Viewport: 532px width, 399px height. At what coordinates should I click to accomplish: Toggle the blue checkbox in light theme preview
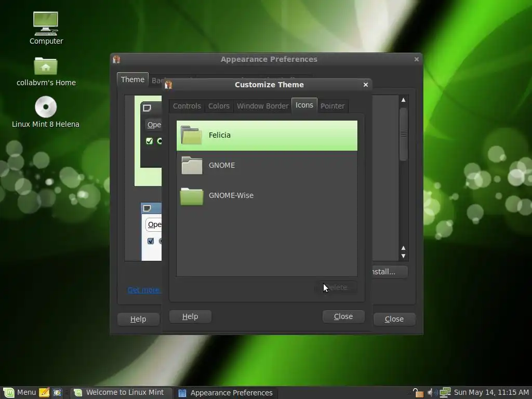coord(151,241)
